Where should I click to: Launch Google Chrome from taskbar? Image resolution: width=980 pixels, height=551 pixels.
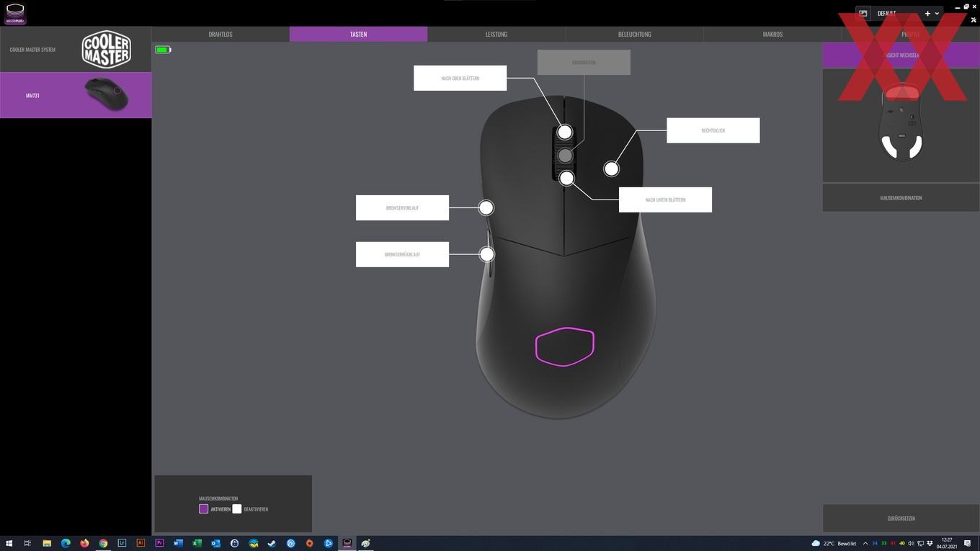(x=103, y=543)
